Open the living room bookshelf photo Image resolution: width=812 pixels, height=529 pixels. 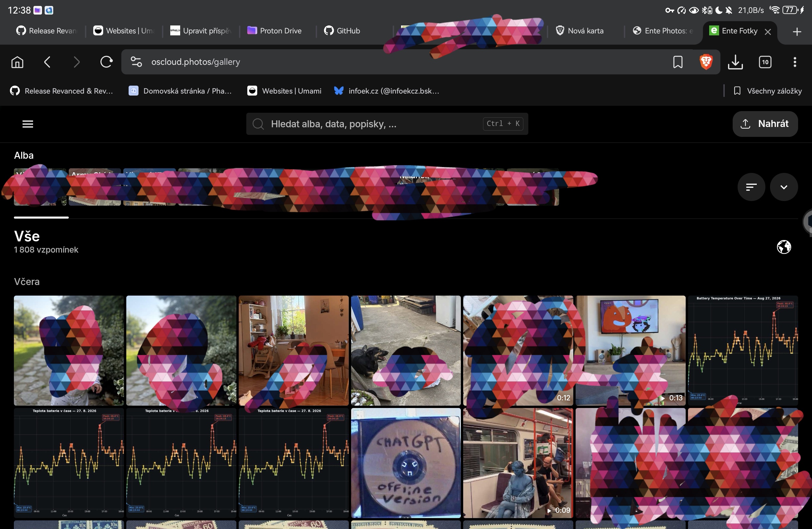tap(293, 350)
